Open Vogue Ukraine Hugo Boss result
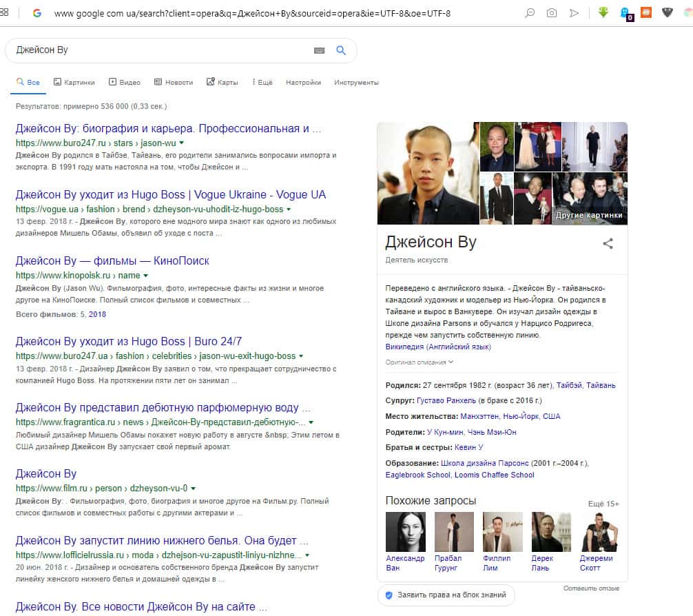The image size is (693, 616). 171,194
